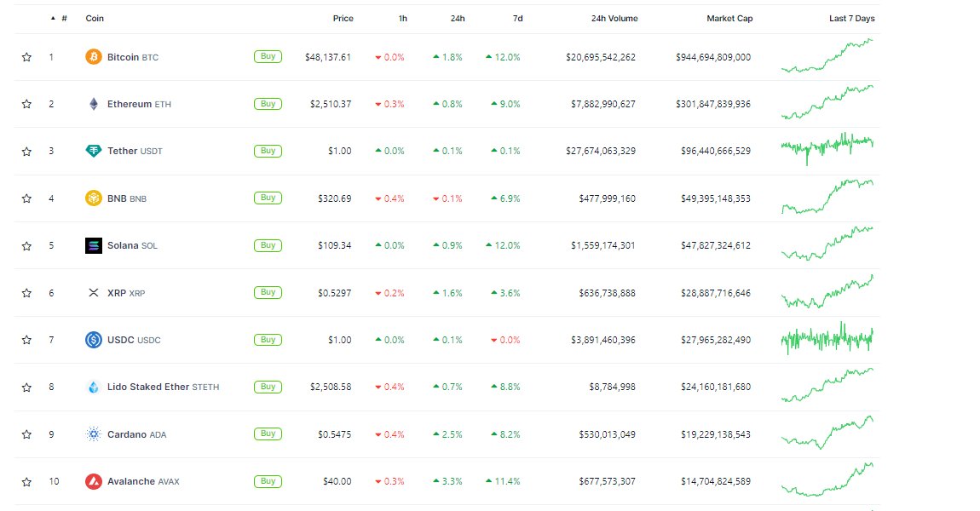The height and width of the screenshot is (511, 980).
Task: Click the USDC logo icon
Action: pos(93,340)
